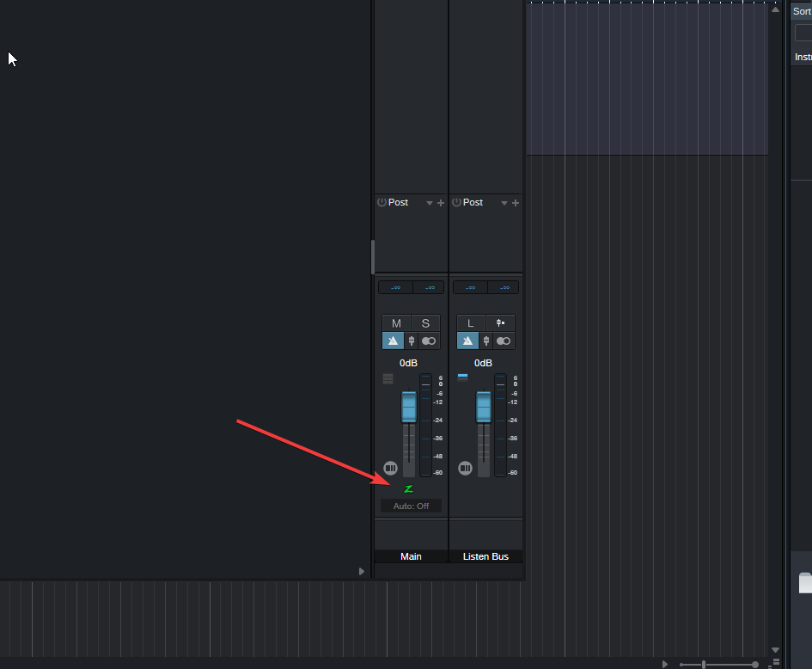Click the green Z low-latency indicator

(407, 488)
